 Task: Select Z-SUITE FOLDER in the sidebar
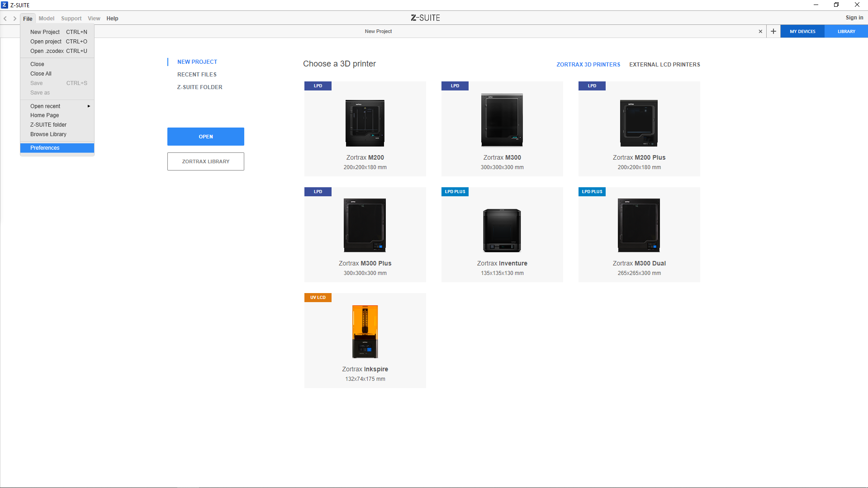pyautogui.click(x=199, y=87)
